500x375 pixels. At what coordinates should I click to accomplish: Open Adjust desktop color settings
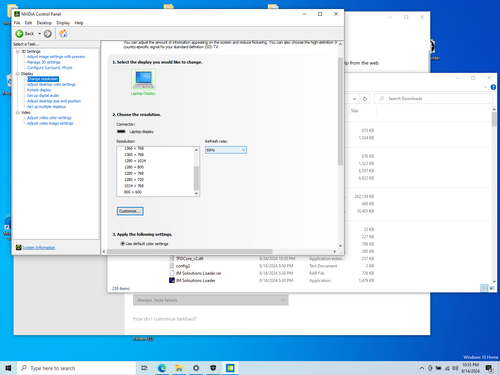click(x=51, y=84)
